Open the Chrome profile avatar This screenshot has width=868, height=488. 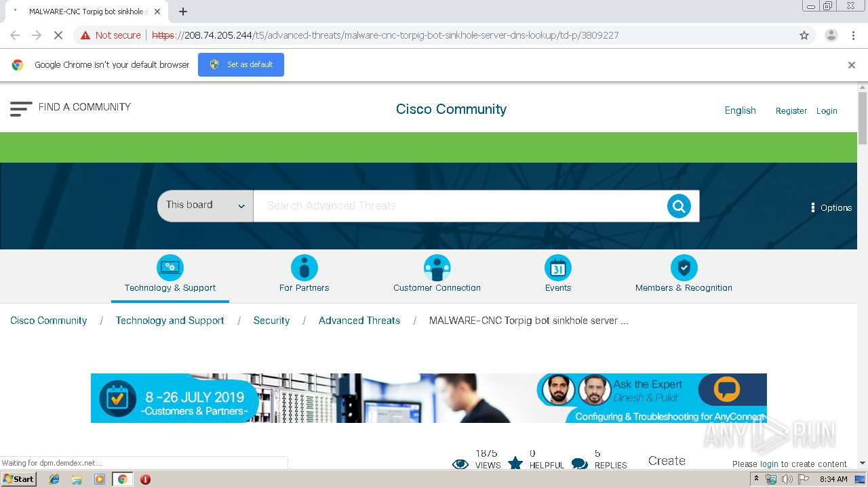click(831, 35)
